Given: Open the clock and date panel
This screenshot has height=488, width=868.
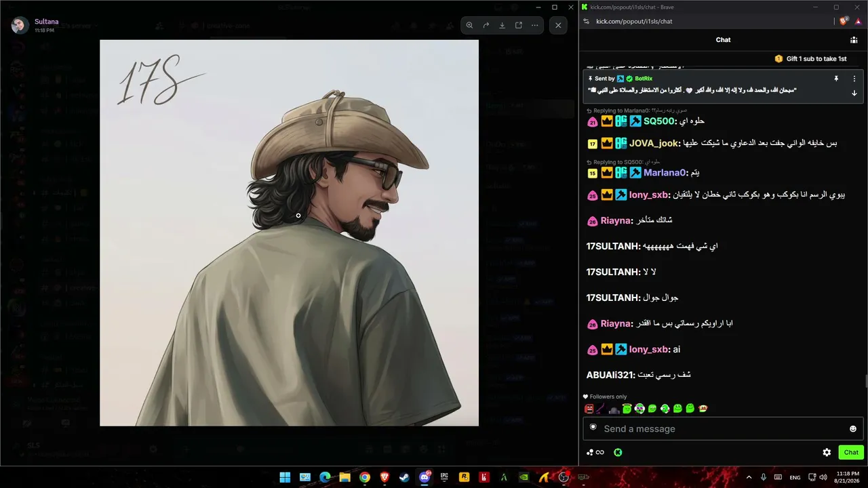Looking at the screenshot, I should tap(848, 477).
